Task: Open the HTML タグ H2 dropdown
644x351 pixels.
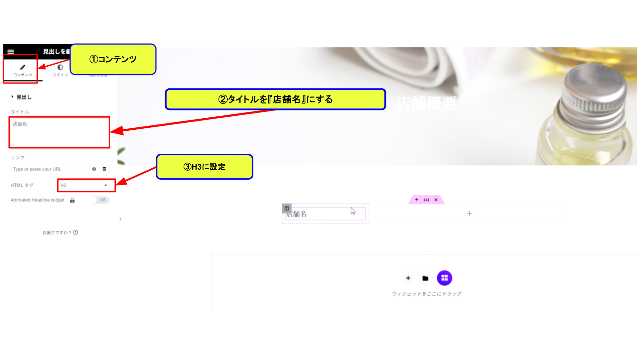Action: (x=84, y=185)
